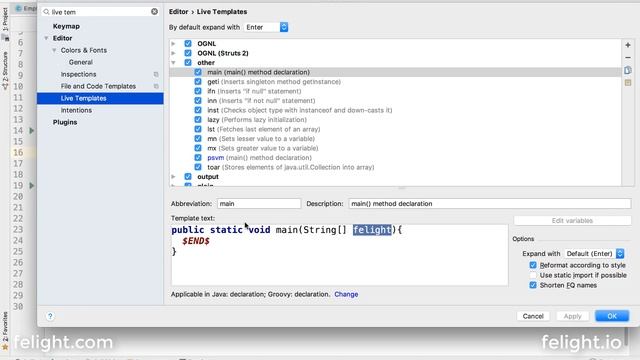
Task: Click the Editor breadcrumb
Action: 179,11
